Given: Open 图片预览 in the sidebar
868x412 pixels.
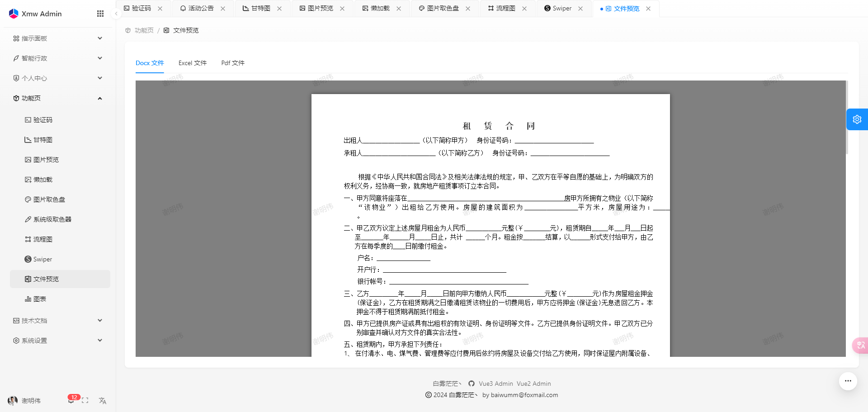Looking at the screenshot, I should click(60, 160).
